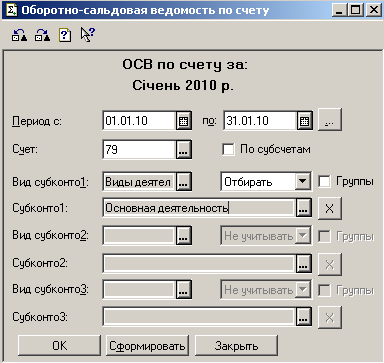Focus the period start date field 01.01.10
The image size is (384, 363).
(139, 121)
